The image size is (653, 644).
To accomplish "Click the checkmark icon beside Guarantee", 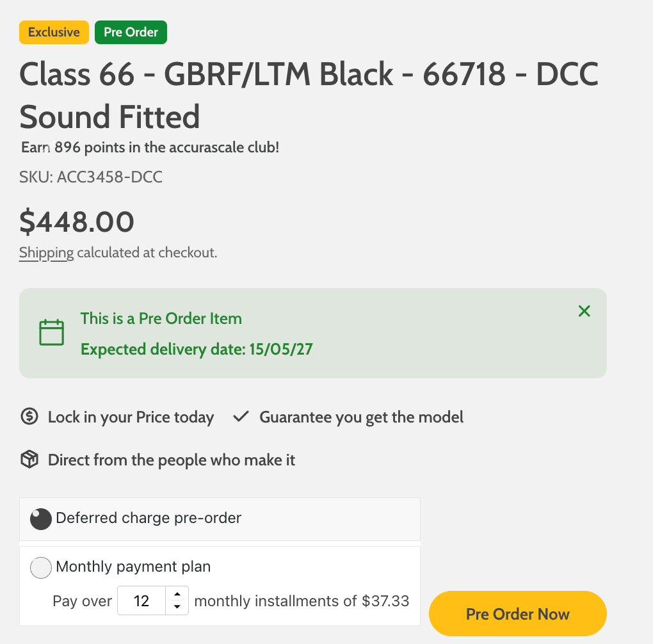I will click(x=241, y=417).
